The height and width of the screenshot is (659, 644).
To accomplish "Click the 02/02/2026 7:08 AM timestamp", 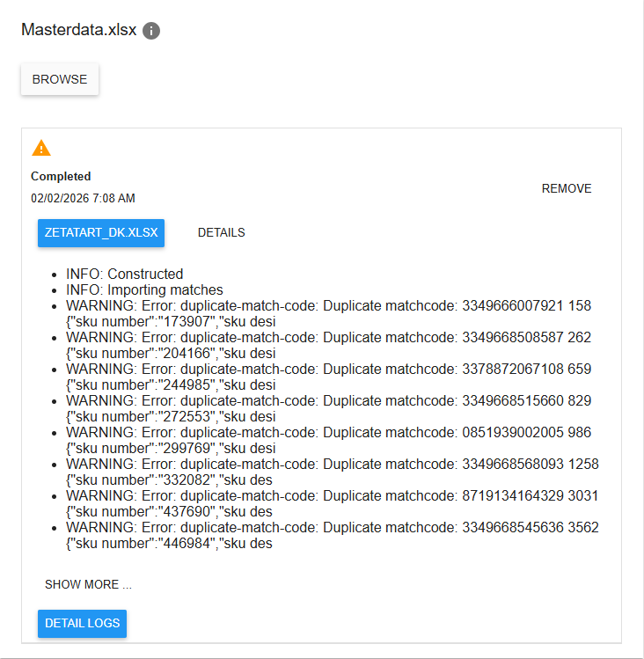I will click(x=83, y=198).
